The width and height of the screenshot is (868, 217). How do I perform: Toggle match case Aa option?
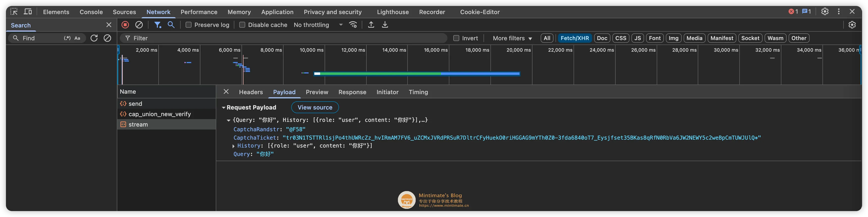pos(77,38)
